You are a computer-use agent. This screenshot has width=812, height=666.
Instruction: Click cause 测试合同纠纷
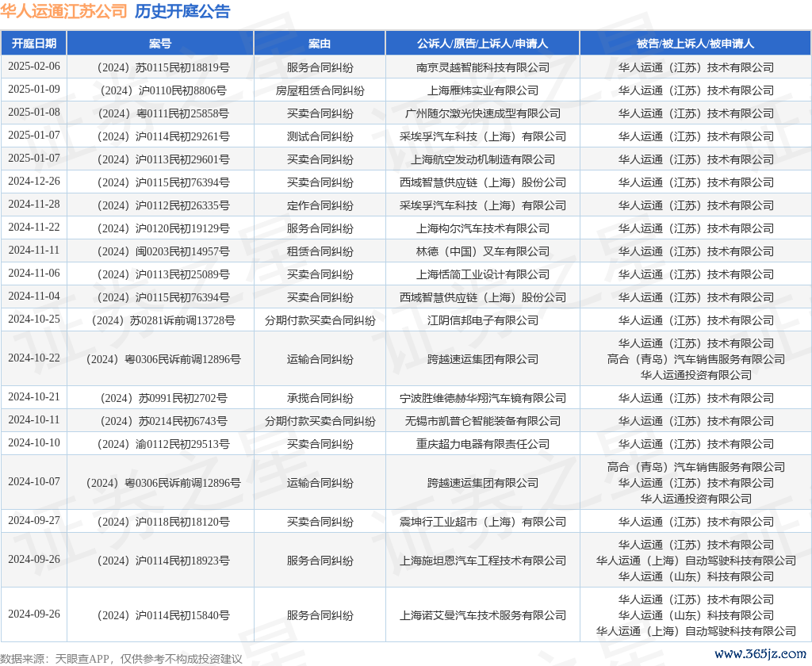click(320, 136)
